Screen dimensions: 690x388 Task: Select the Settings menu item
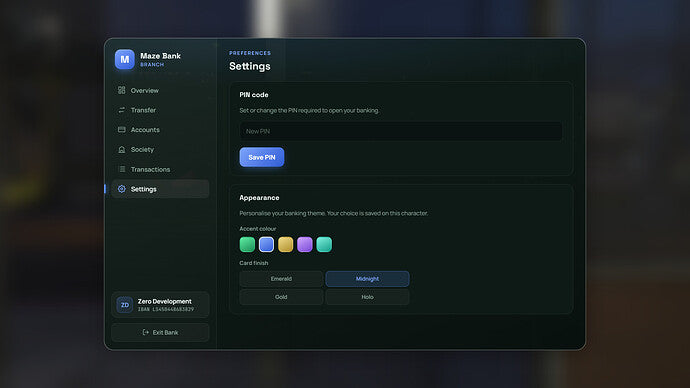pos(160,189)
